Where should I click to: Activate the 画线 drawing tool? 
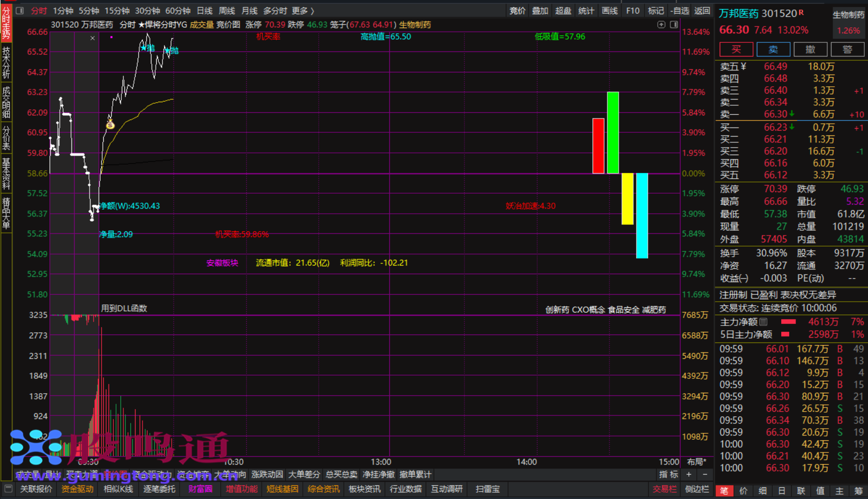click(610, 11)
